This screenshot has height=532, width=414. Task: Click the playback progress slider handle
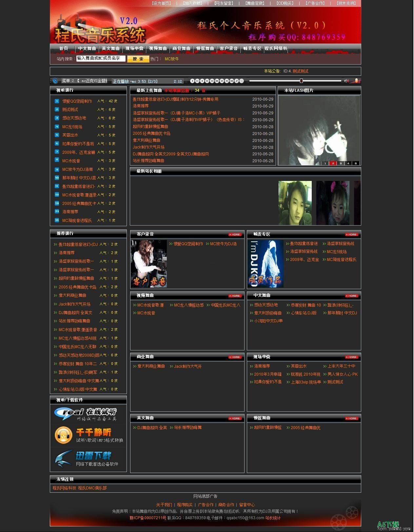click(301, 81)
